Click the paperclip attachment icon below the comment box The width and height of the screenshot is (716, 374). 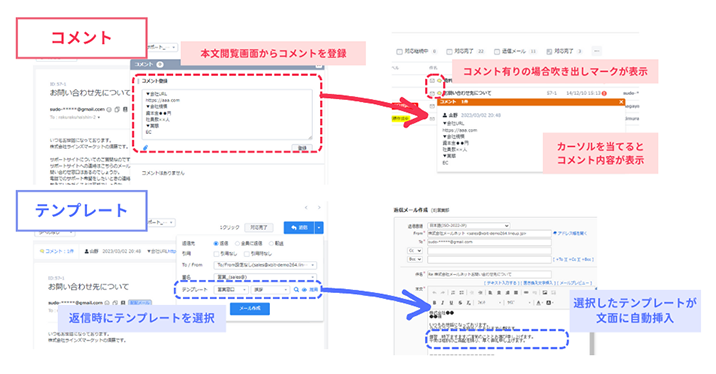(145, 147)
